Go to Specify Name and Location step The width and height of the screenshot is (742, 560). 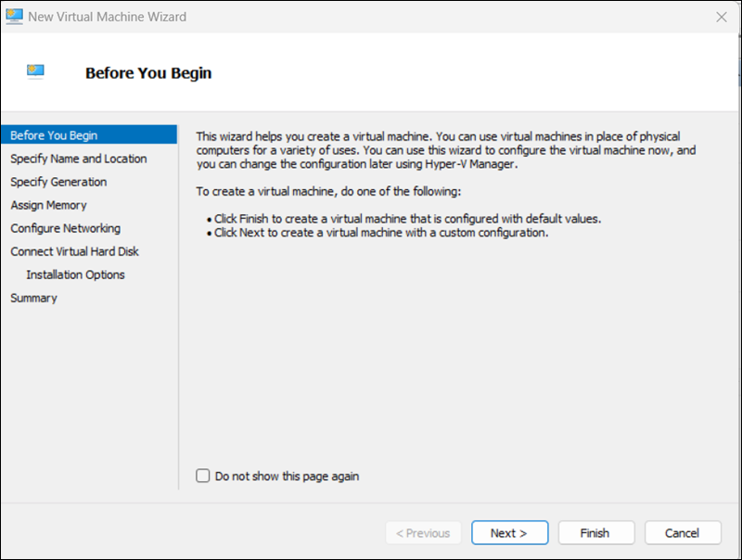[79, 159]
